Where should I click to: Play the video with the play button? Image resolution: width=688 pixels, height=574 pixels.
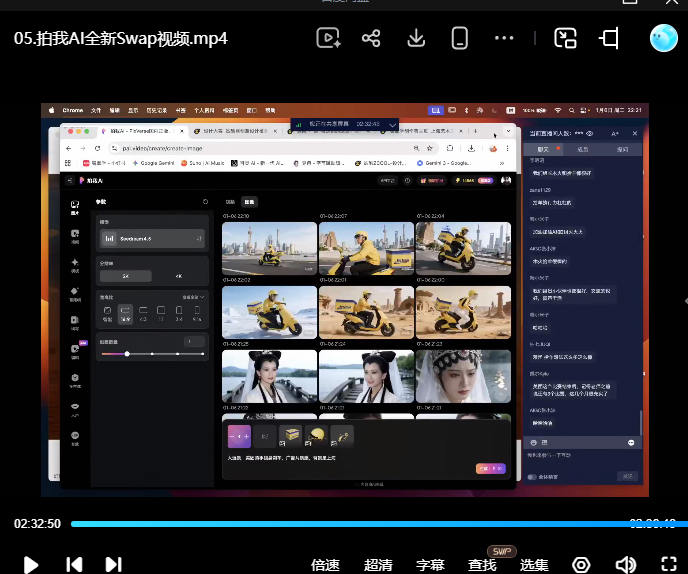coord(30,565)
